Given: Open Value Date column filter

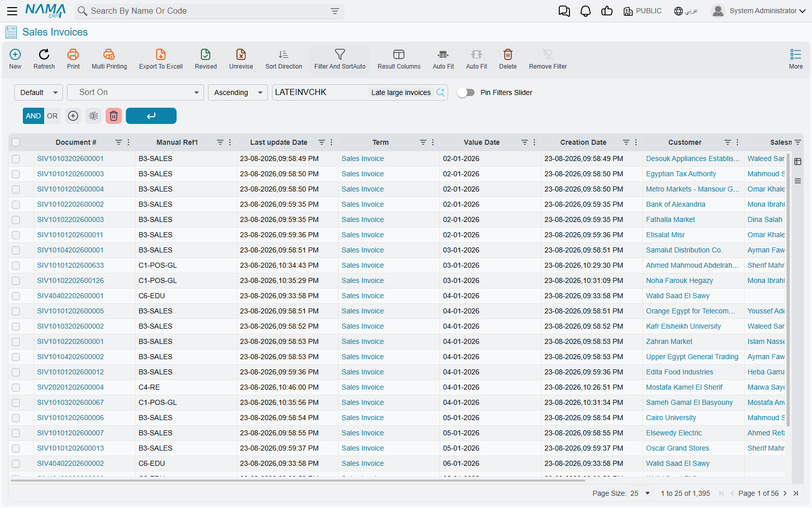Looking at the screenshot, I should tap(524, 142).
